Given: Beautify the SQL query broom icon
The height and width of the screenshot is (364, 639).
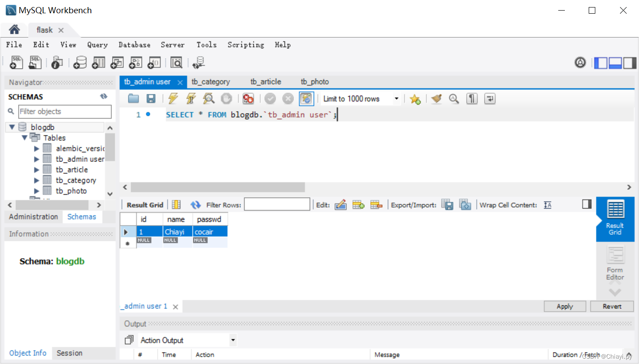Looking at the screenshot, I should click(436, 99).
